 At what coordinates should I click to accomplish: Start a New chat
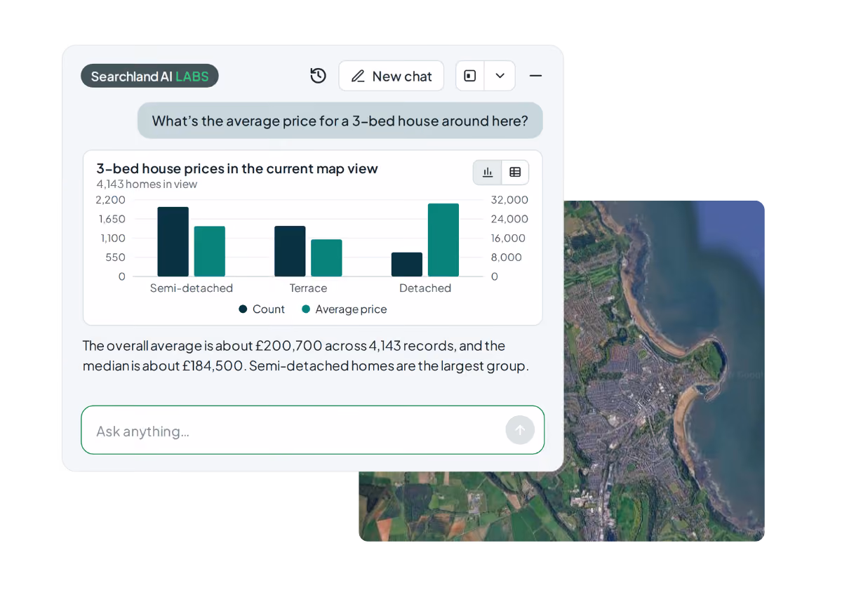point(391,76)
